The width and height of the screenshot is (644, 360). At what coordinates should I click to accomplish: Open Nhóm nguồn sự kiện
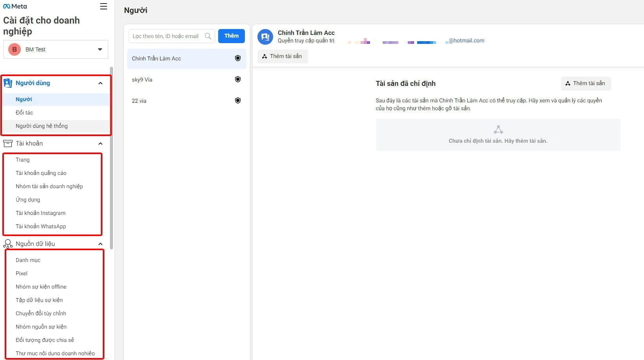(x=41, y=327)
